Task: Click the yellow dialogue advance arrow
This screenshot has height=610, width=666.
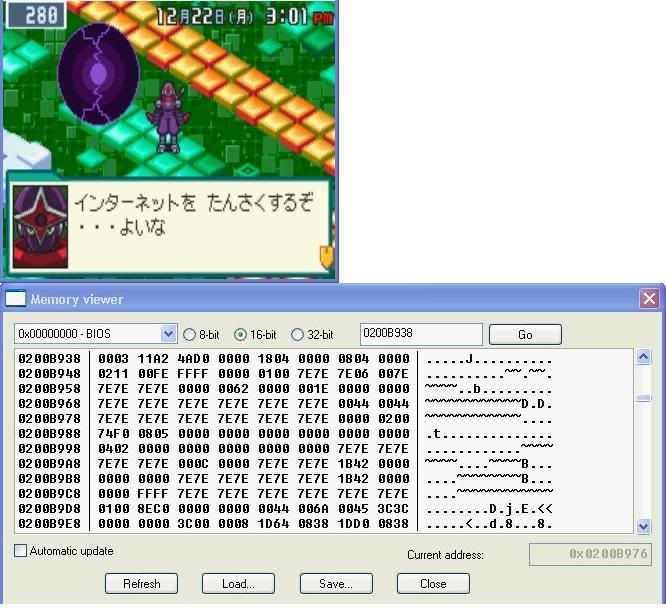Action: pyautogui.click(x=325, y=257)
